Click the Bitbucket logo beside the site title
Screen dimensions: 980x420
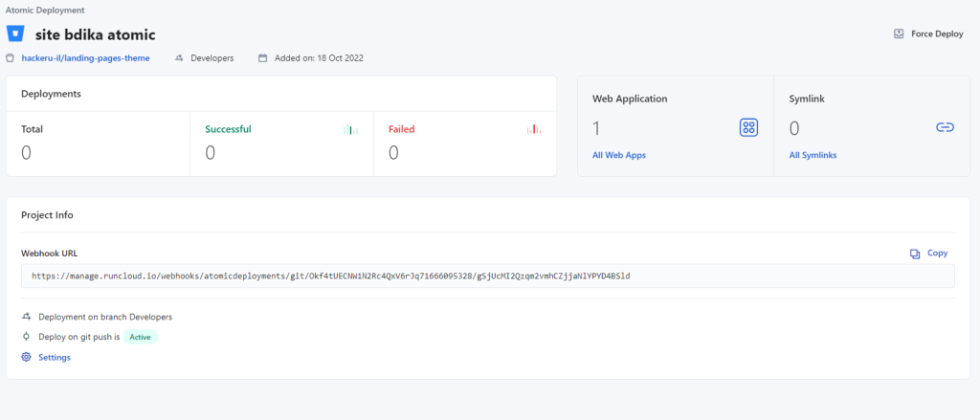(15, 33)
